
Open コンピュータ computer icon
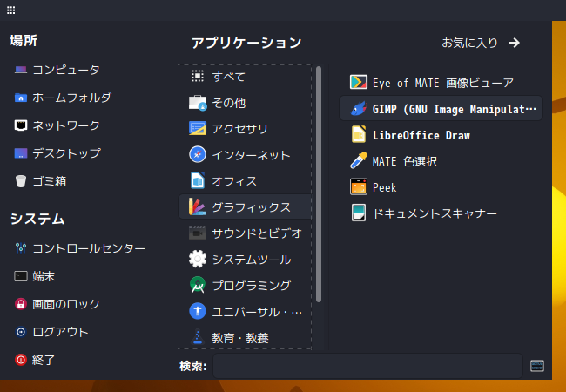21,70
